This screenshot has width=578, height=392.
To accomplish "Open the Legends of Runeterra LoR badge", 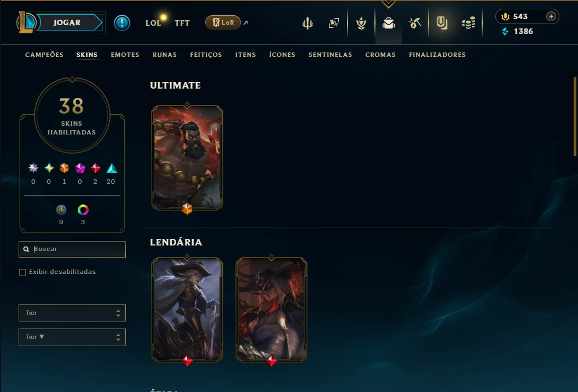I will coord(223,22).
